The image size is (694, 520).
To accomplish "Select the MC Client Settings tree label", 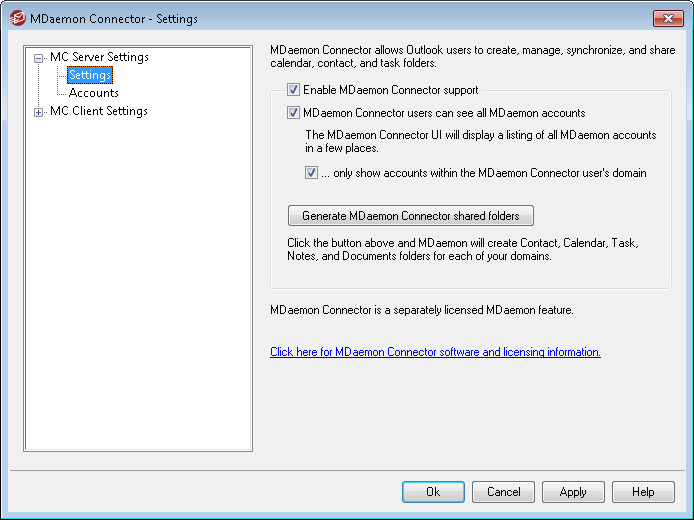I will [x=98, y=111].
